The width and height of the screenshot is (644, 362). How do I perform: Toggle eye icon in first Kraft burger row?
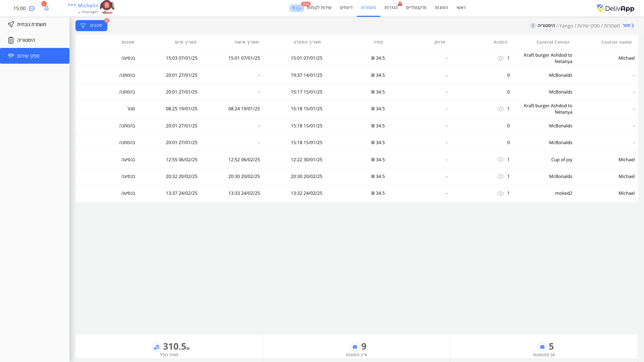coord(500,58)
